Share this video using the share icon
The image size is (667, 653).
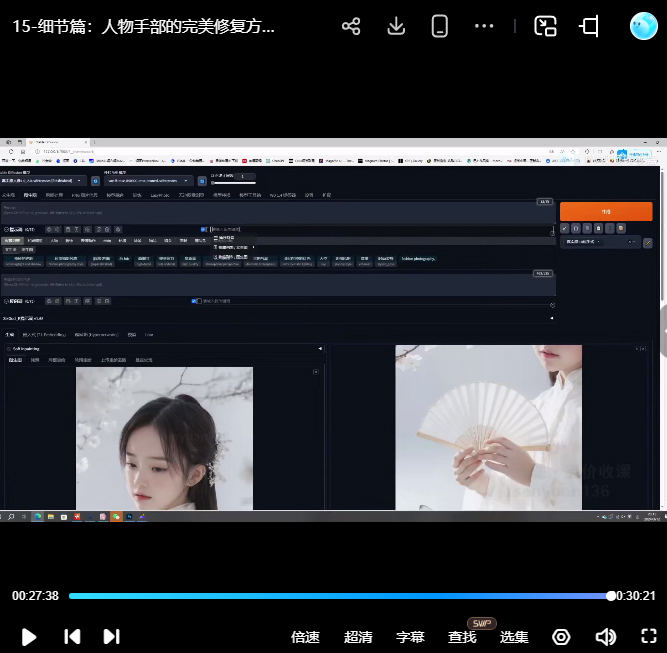point(351,27)
